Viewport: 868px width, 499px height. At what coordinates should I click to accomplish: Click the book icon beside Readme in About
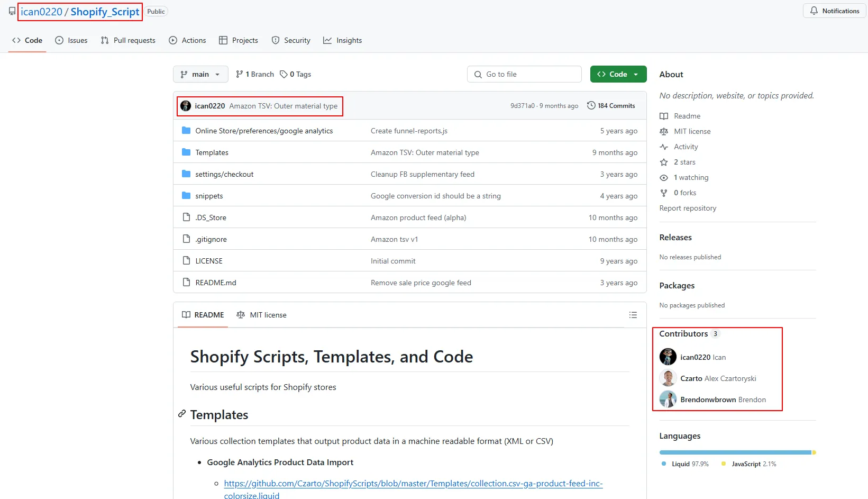tap(664, 116)
